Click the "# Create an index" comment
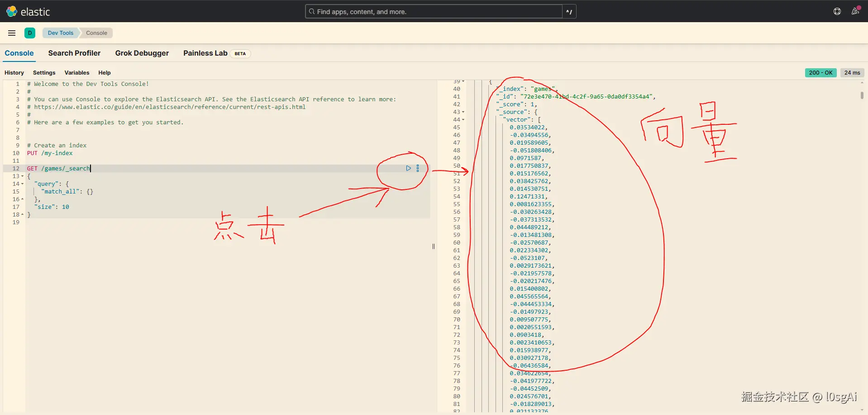 point(57,146)
